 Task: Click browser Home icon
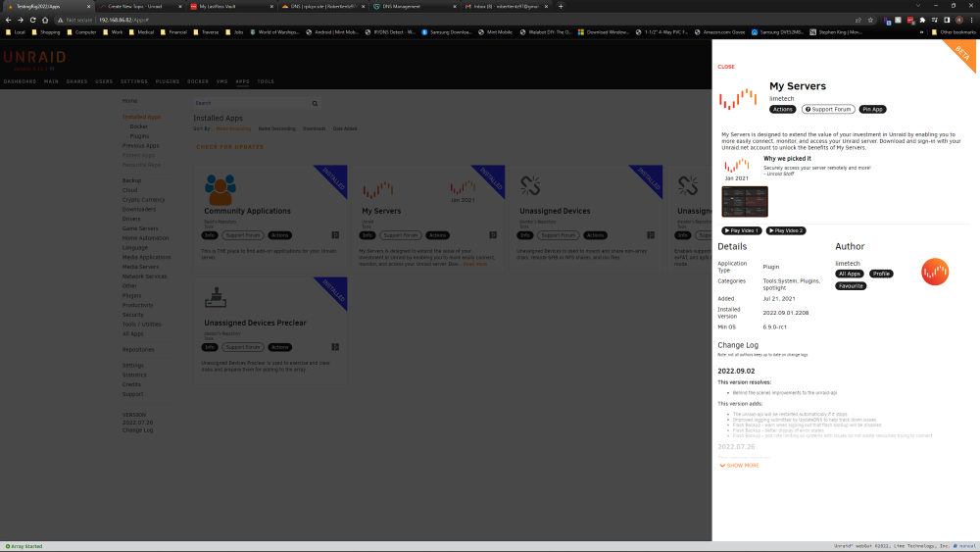(x=45, y=20)
